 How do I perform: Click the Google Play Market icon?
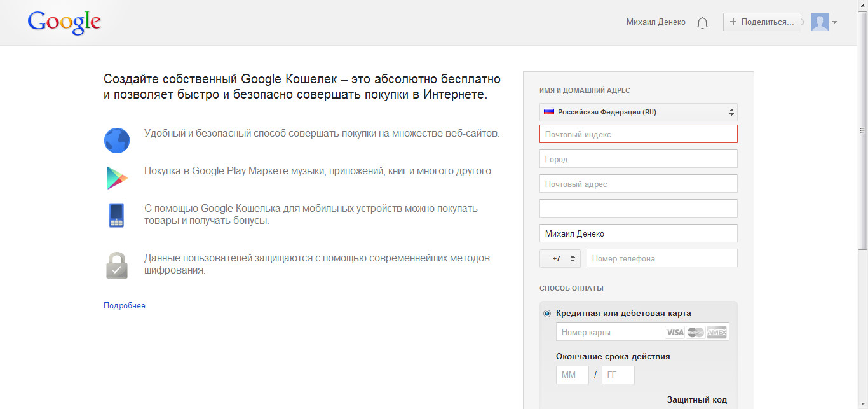tap(117, 178)
